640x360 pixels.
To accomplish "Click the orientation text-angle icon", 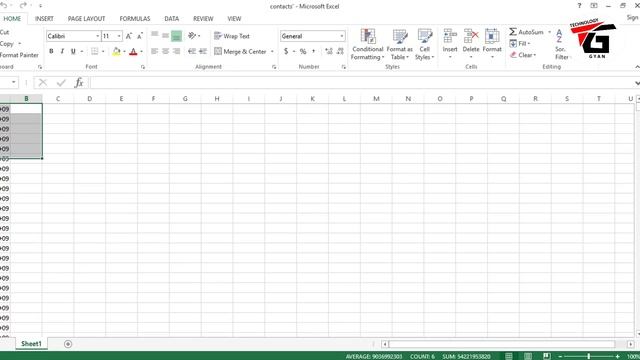I will click(192, 36).
